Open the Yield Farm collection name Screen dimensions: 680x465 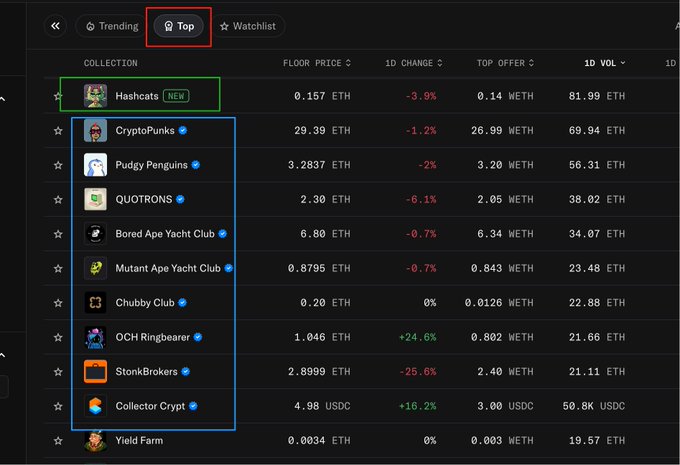click(x=139, y=441)
